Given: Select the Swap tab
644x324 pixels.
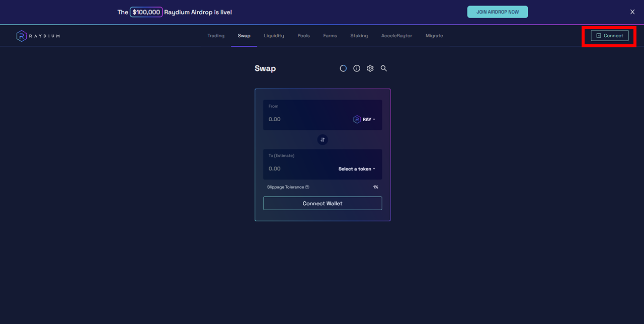Looking at the screenshot, I should (x=244, y=36).
